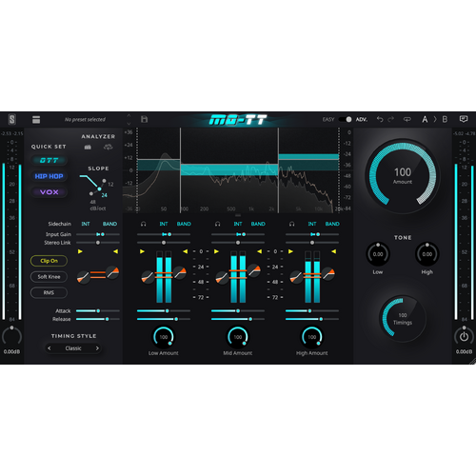Viewport: 476px width, 476px height.
Task: Select global Sidechain BAND option
Action: (109, 224)
